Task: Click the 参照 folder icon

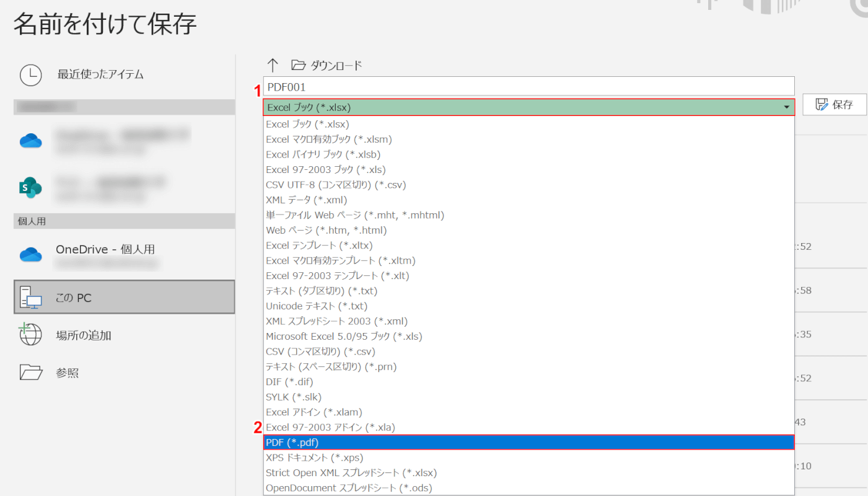Action: (31, 372)
